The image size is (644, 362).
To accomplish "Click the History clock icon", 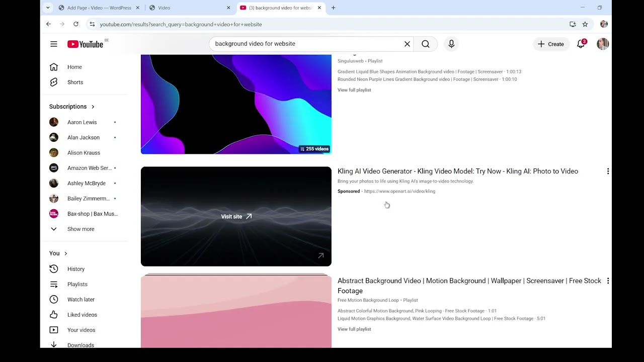I will [x=54, y=269].
